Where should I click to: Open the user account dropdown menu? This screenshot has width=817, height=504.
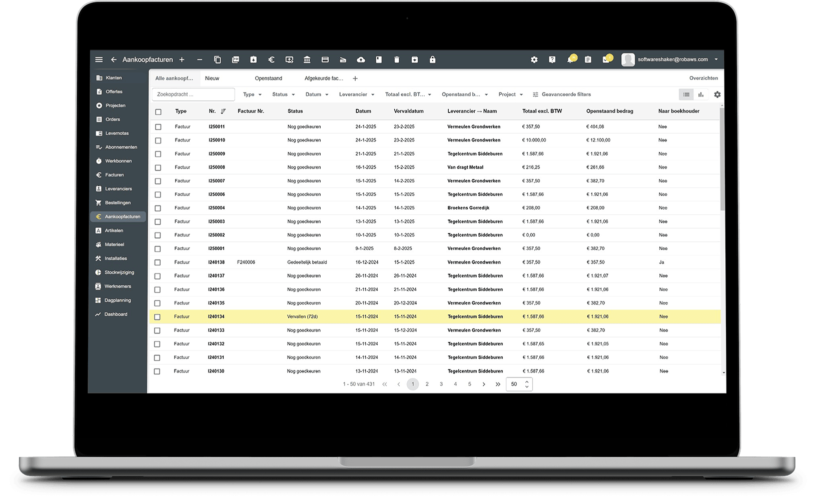716,59
